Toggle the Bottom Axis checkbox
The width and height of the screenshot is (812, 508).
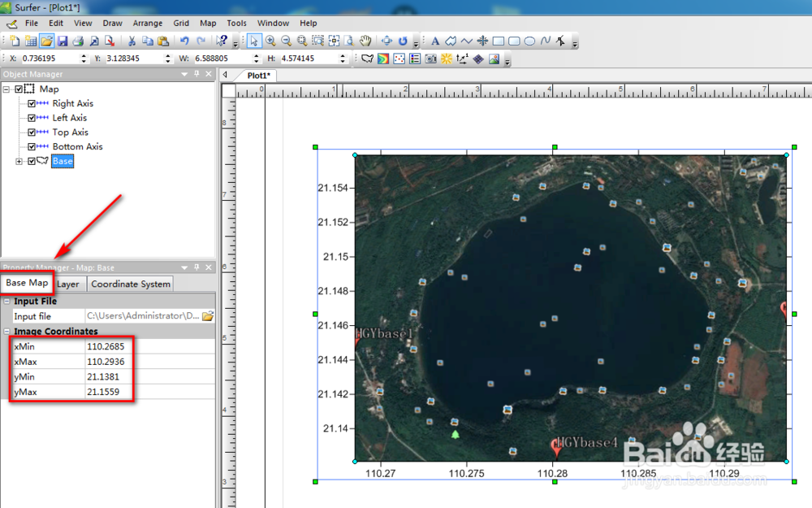(x=32, y=147)
